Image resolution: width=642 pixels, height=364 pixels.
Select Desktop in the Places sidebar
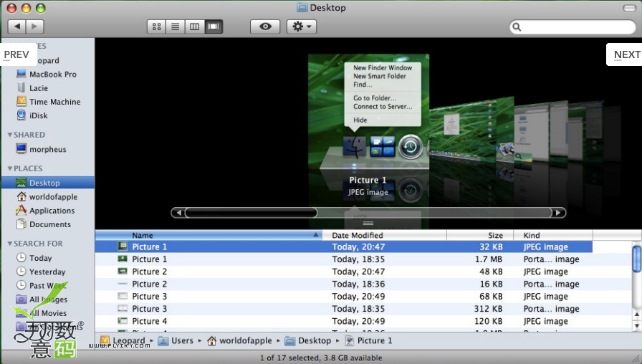48,183
